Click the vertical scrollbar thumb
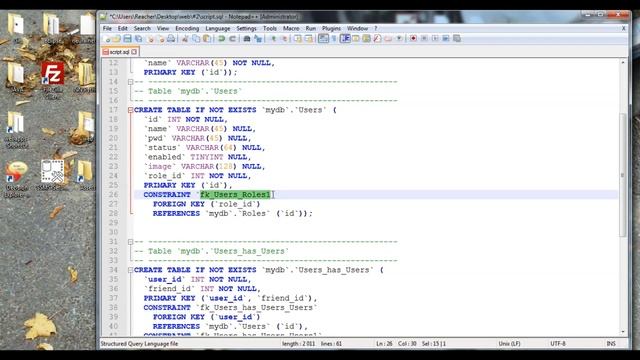Screen dimensions: 640x360 [623, 175]
